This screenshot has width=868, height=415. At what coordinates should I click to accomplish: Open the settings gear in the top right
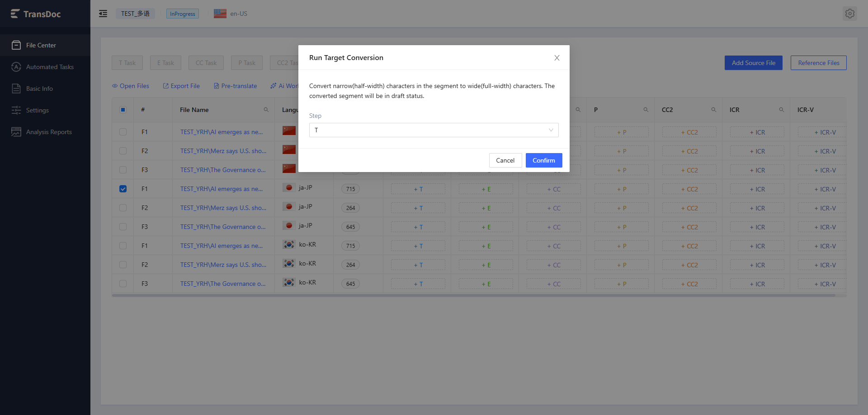(850, 14)
